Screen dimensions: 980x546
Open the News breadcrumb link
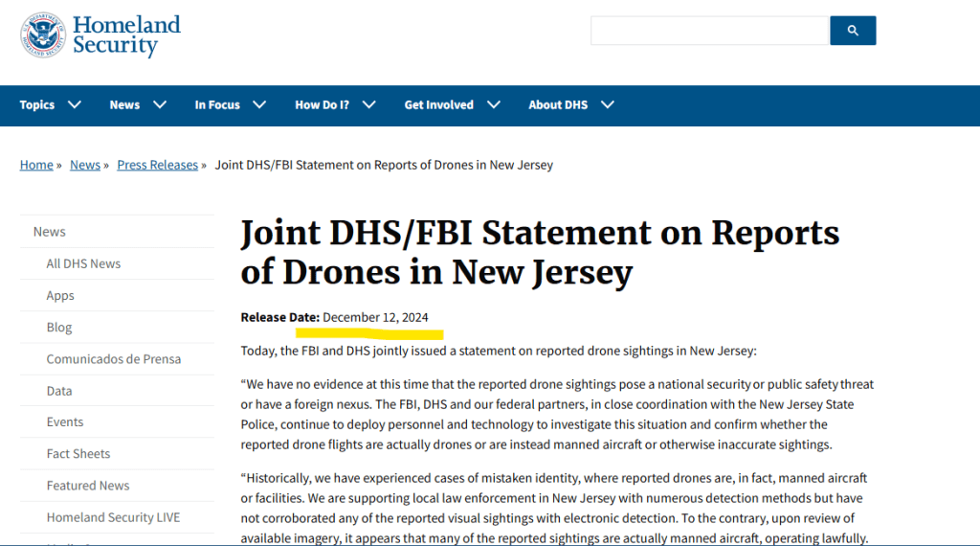(85, 165)
